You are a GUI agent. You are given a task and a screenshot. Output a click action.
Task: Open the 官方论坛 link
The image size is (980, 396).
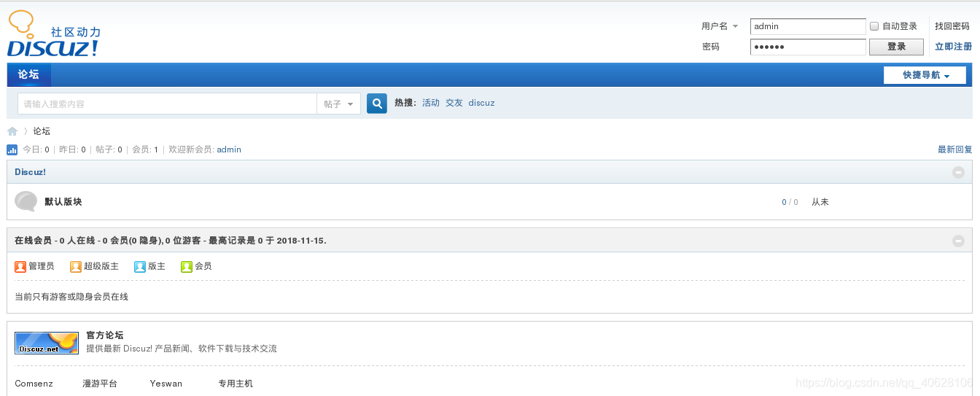(105, 335)
